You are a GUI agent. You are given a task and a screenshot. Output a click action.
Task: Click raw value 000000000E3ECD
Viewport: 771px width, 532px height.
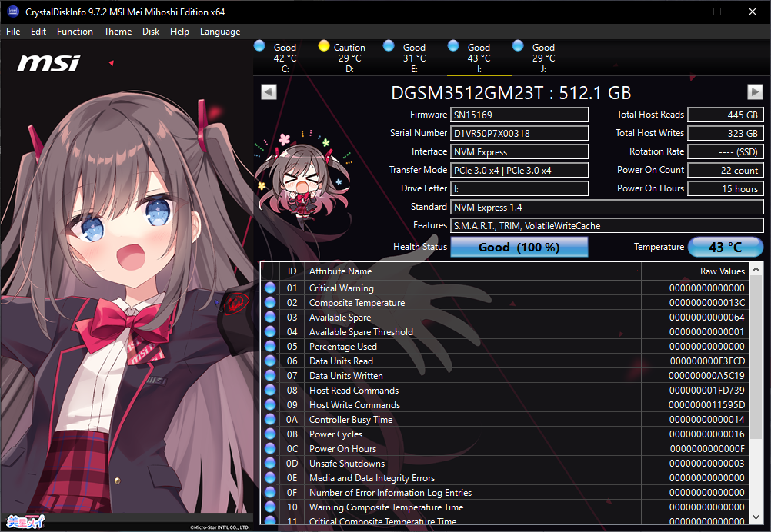(707, 361)
